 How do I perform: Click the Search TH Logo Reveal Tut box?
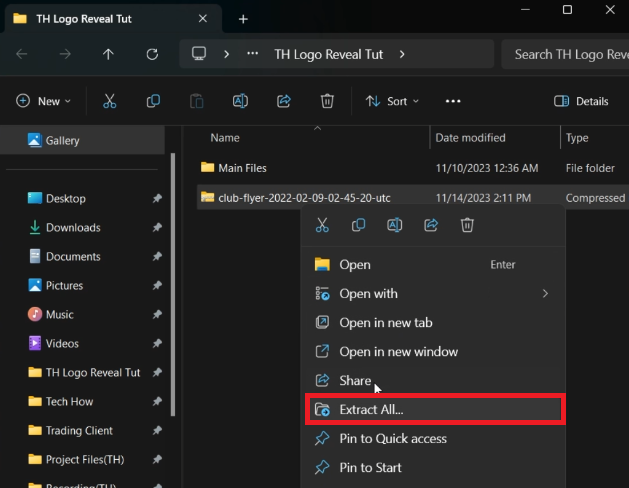point(566,54)
